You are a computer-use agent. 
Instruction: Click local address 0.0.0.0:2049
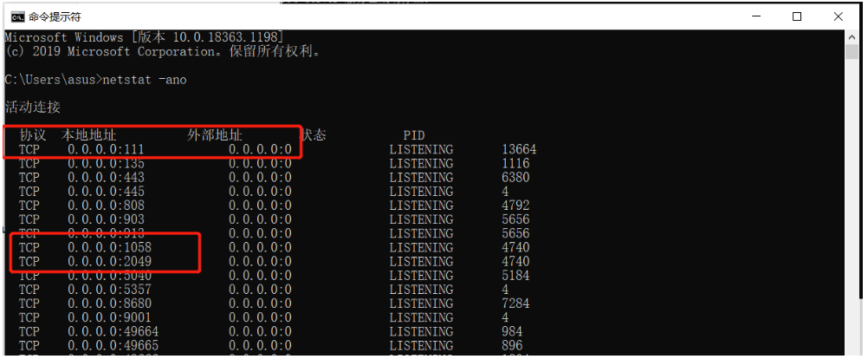[x=110, y=262]
